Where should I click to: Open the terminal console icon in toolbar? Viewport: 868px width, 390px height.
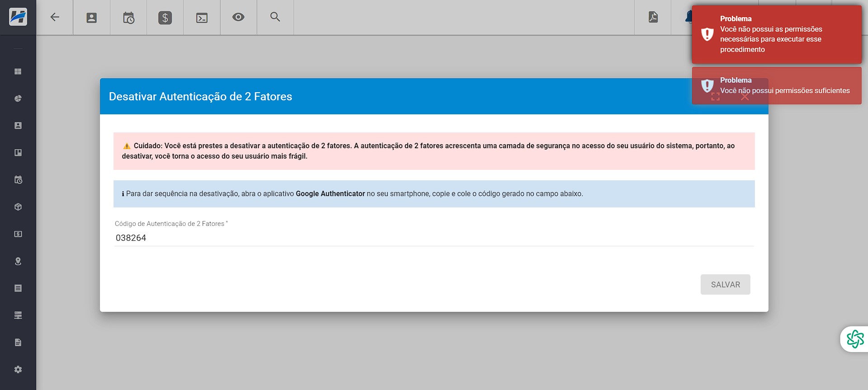click(202, 18)
